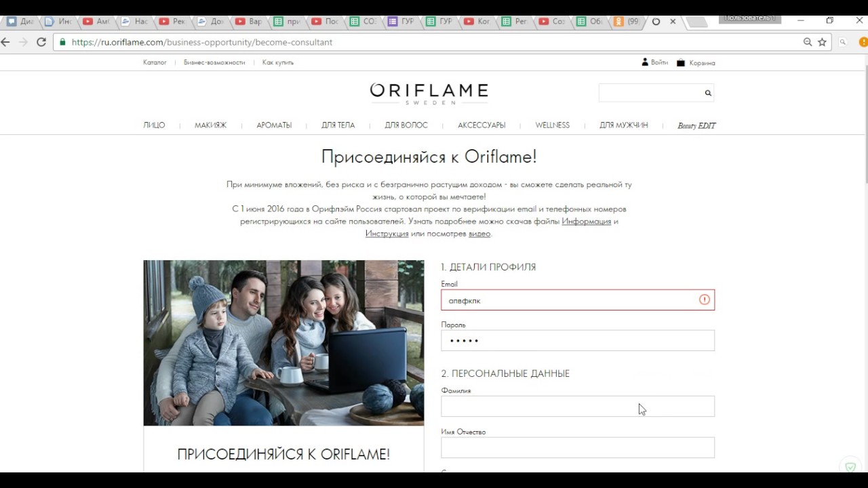Image resolution: width=868 pixels, height=488 pixels.
Task: Click the '1. ДЕТАЛИ ПРОФИЛЯ' section heading
Action: [488, 267]
